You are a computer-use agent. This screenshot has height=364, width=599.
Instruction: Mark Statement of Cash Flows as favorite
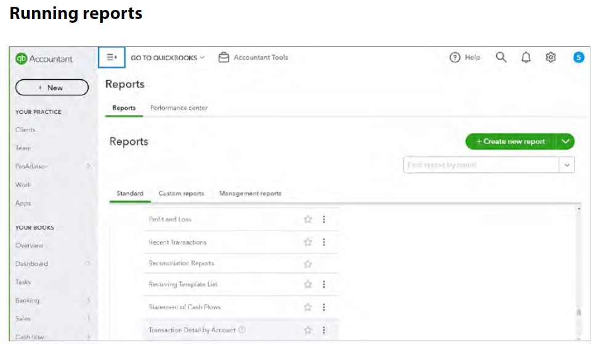click(x=308, y=307)
